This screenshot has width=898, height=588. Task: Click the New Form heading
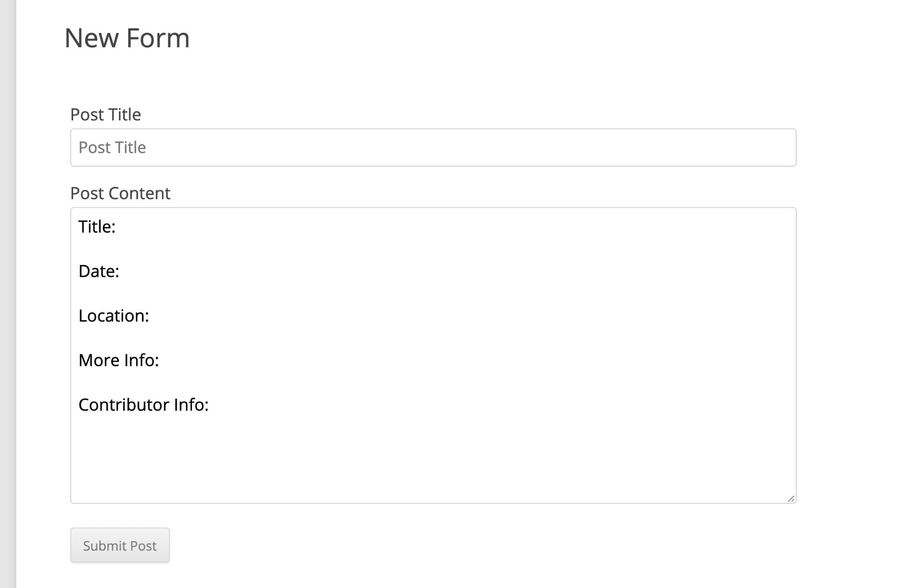tap(127, 38)
